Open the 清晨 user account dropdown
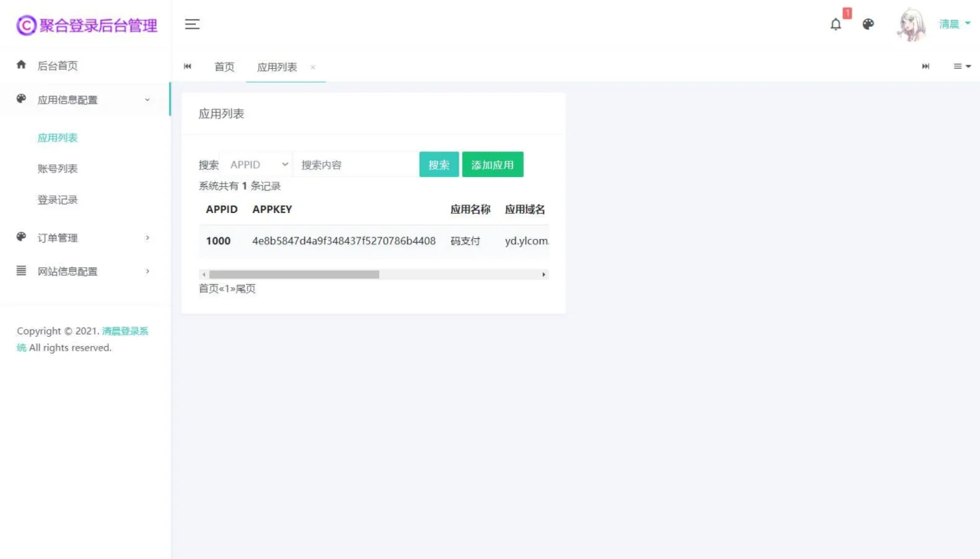 click(x=955, y=25)
